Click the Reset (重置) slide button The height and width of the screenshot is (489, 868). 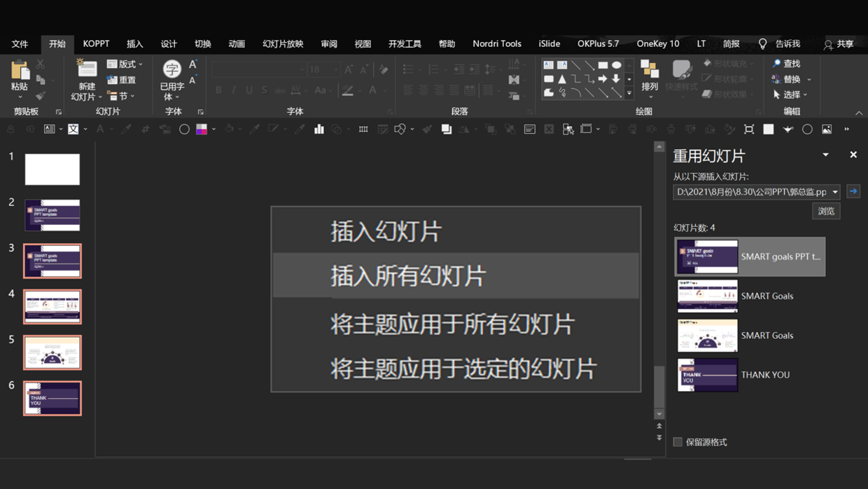(121, 80)
